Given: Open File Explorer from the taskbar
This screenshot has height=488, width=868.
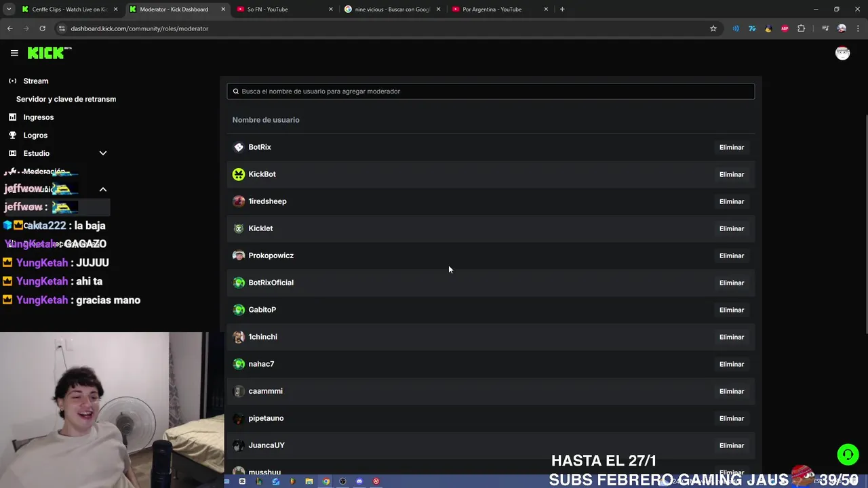Looking at the screenshot, I should click(x=309, y=481).
